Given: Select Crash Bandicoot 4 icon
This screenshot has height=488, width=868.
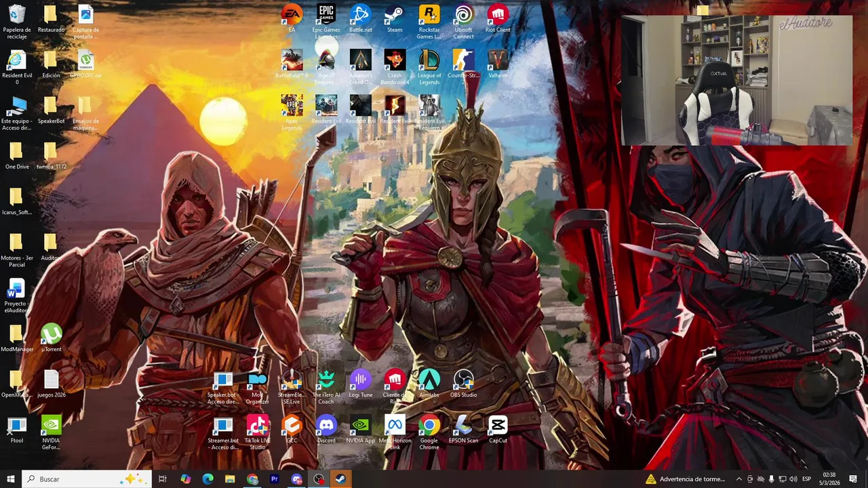Looking at the screenshot, I should tap(395, 67).
